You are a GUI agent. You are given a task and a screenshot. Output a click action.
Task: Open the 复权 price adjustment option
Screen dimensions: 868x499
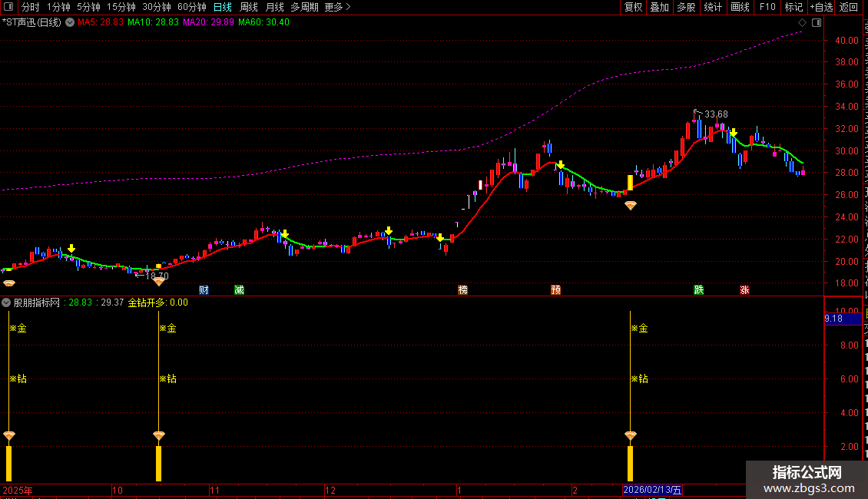(633, 7)
